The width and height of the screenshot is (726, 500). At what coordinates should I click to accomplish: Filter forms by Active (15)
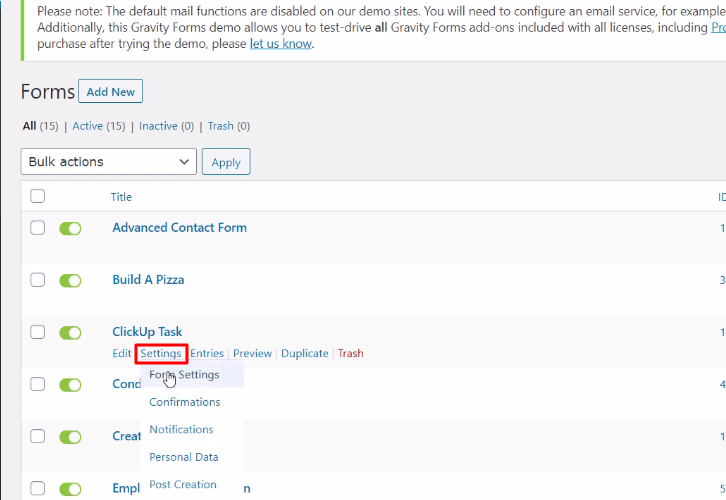pos(99,126)
